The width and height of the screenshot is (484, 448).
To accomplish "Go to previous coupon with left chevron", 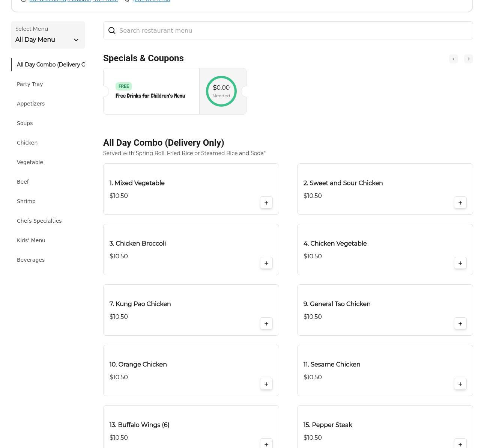I will pyautogui.click(x=453, y=59).
